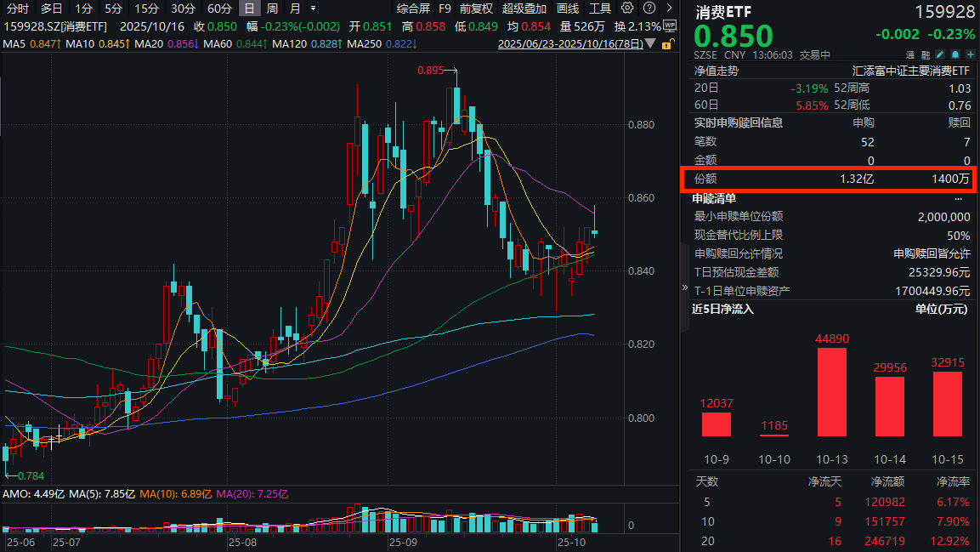Select the 画线 drawing tool
Image resolution: width=980 pixels, height=552 pixels.
click(x=566, y=7)
